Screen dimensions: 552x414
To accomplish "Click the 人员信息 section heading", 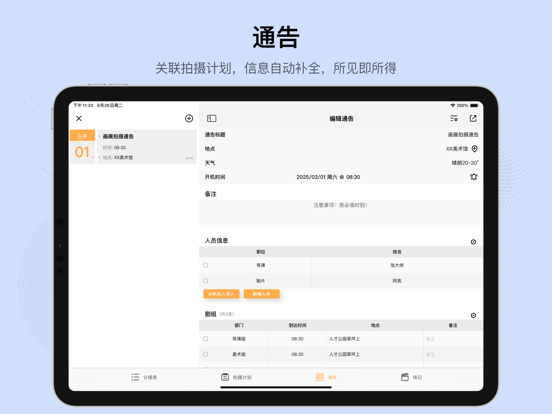I will (x=217, y=240).
